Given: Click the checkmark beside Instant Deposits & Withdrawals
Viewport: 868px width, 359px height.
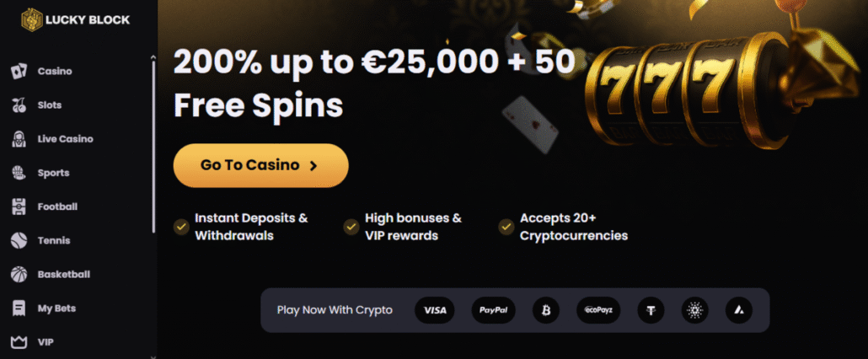Looking at the screenshot, I should click(180, 226).
